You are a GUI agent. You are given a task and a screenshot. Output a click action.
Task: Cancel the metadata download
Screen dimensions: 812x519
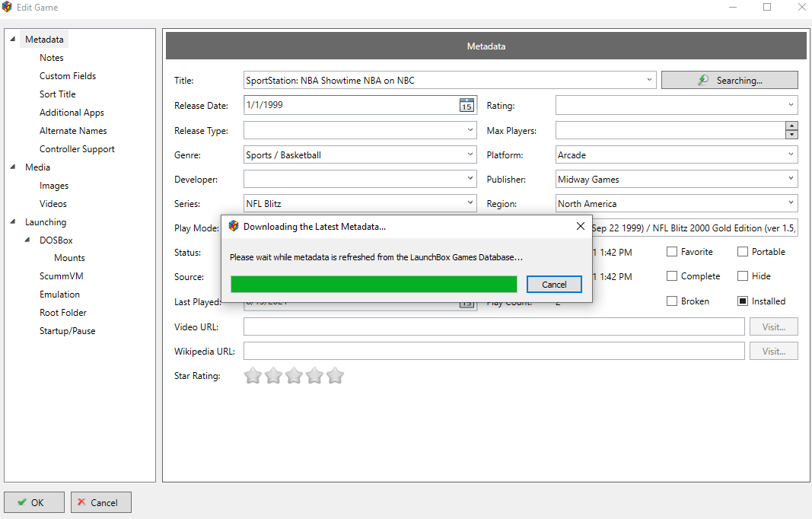click(x=554, y=285)
